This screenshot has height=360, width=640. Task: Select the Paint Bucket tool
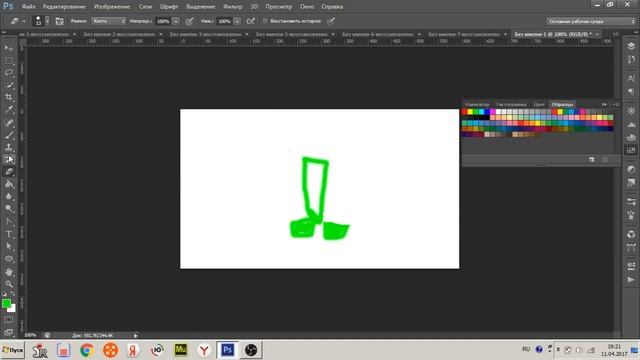click(x=9, y=184)
